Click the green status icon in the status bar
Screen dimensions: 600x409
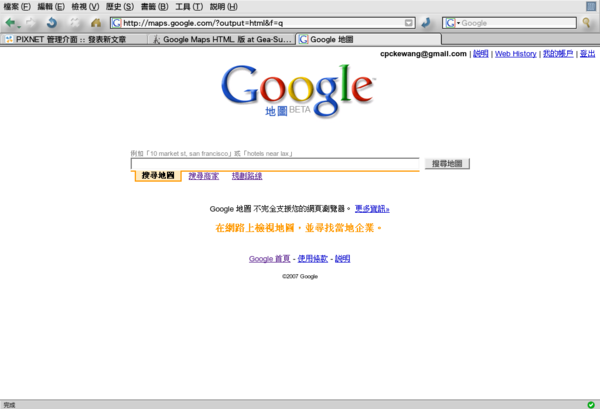tap(591, 405)
